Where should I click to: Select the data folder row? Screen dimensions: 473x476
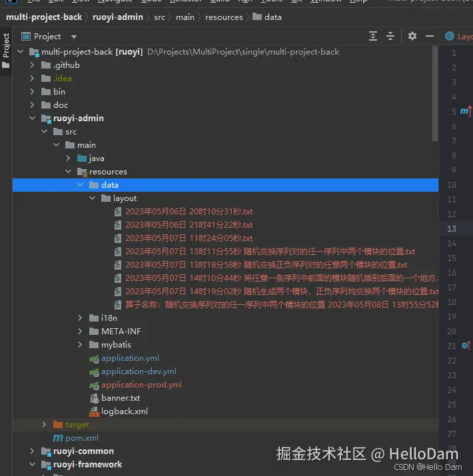point(225,185)
